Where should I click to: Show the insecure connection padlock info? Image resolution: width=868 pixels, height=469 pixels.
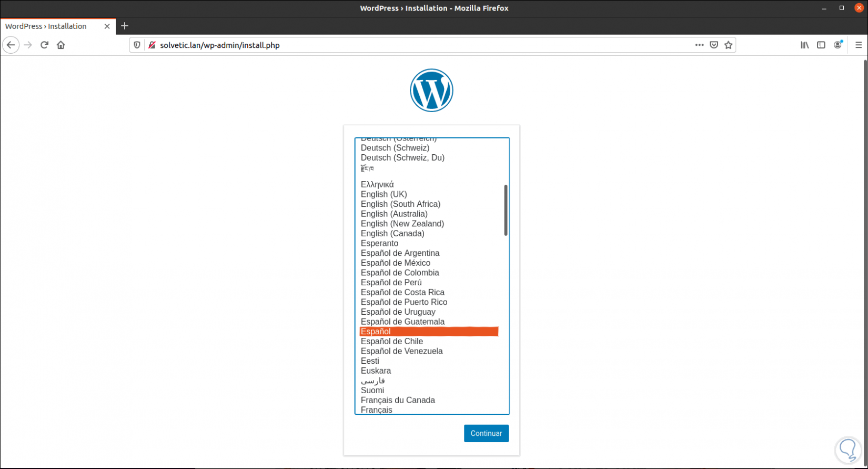coord(152,45)
